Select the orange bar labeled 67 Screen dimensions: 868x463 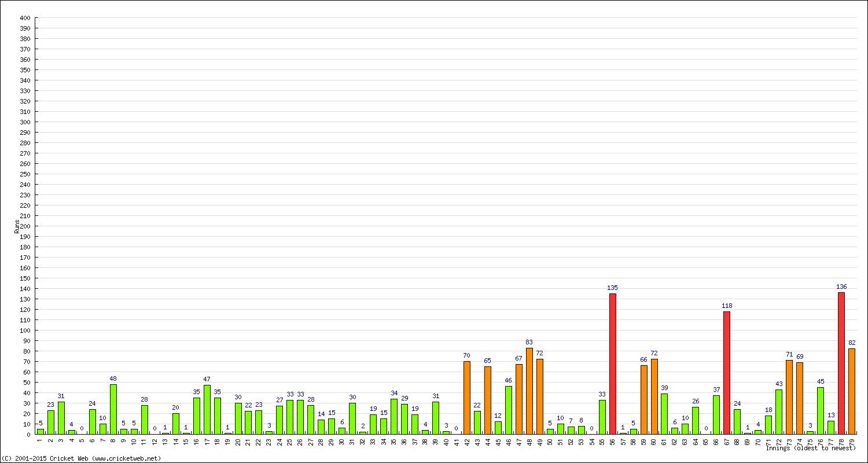(x=519, y=399)
